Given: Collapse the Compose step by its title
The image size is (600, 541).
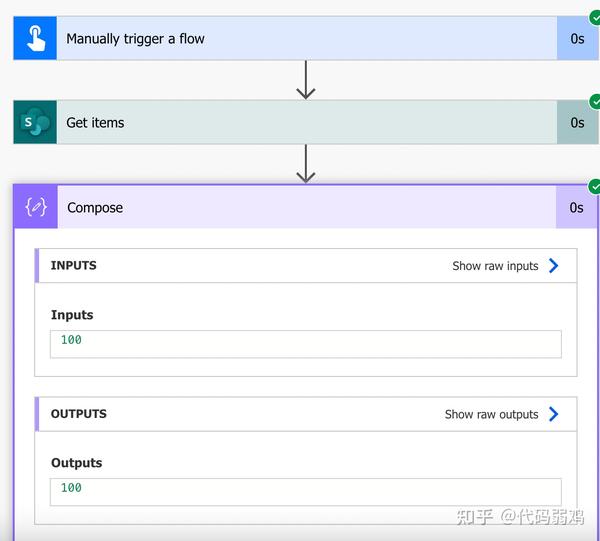Looking at the screenshot, I should 95,208.
